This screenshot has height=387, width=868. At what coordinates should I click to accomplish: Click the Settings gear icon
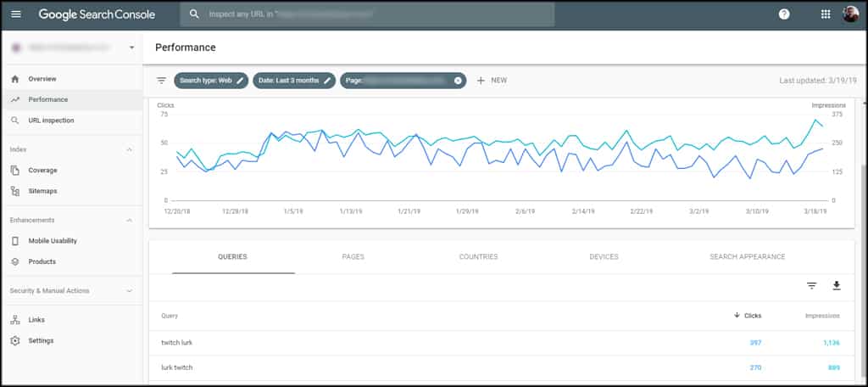tap(15, 340)
